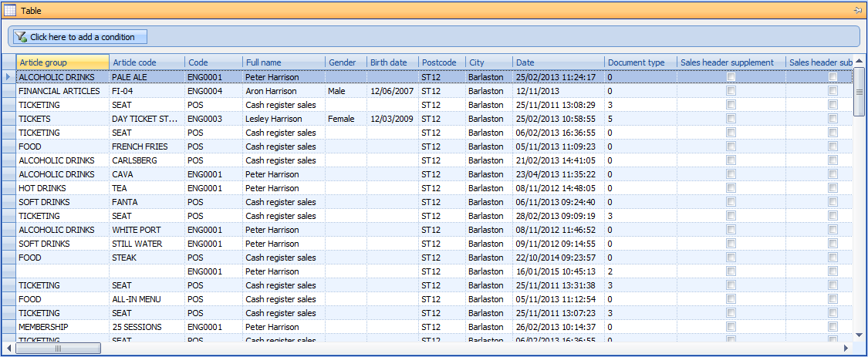Click the Document type column header

pos(640,62)
